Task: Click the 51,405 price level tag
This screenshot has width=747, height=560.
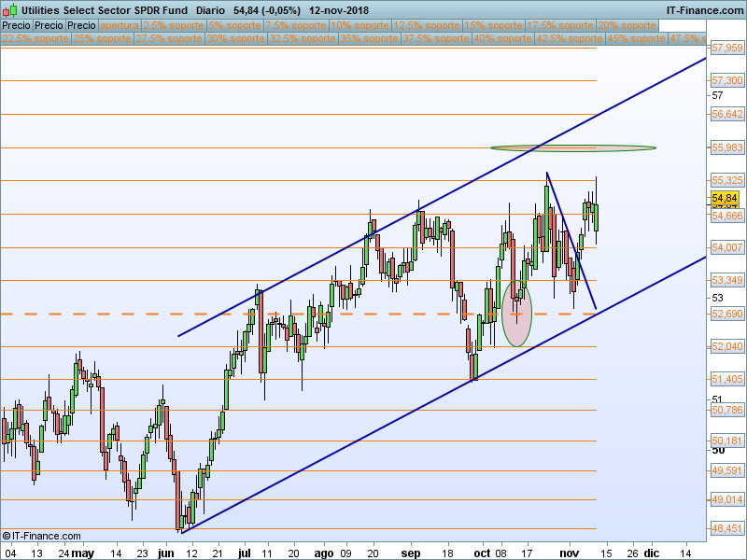Action: (x=727, y=379)
